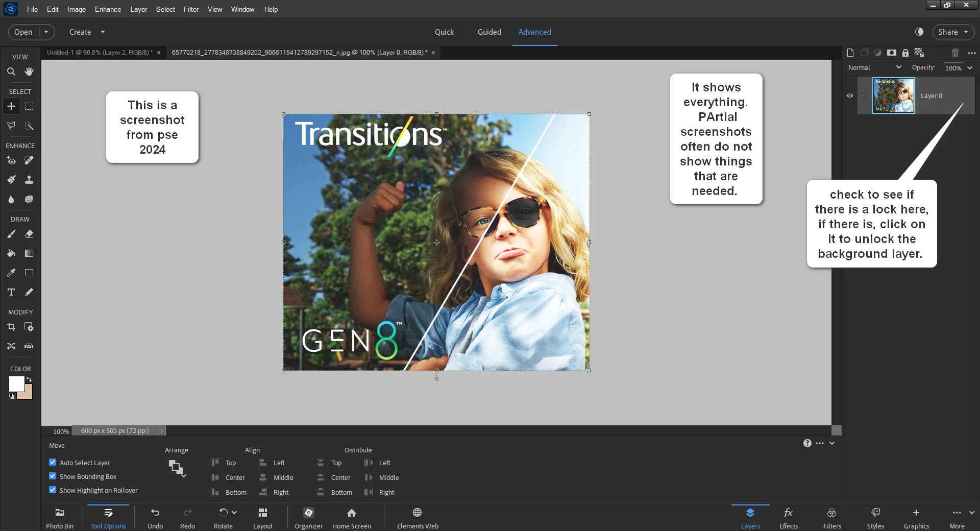Click the Undo button
The width and height of the screenshot is (980, 531).
[x=155, y=518]
